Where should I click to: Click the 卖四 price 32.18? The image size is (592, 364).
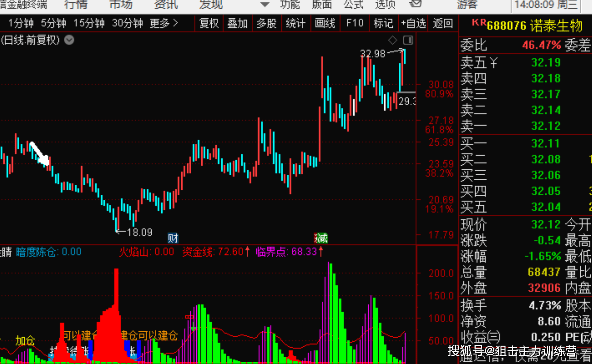[x=546, y=78]
